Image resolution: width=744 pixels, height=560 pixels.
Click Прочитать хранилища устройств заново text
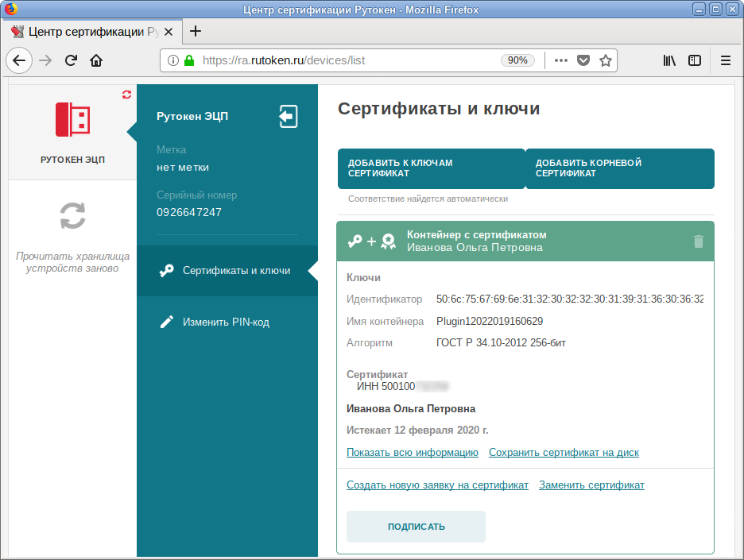coord(72,262)
